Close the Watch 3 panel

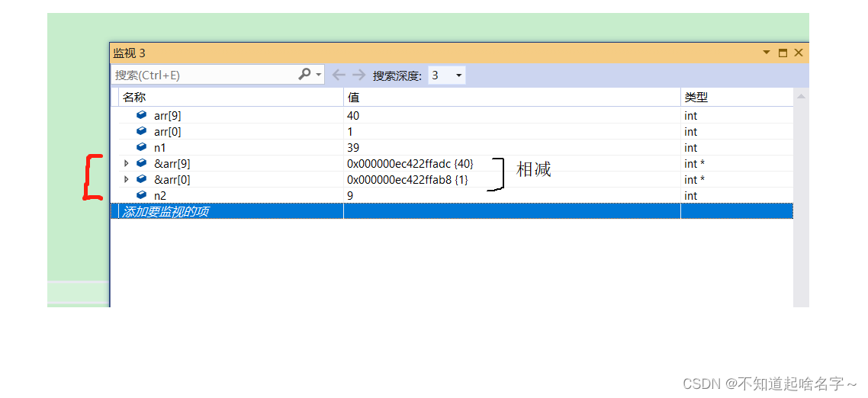click(799, 53)
